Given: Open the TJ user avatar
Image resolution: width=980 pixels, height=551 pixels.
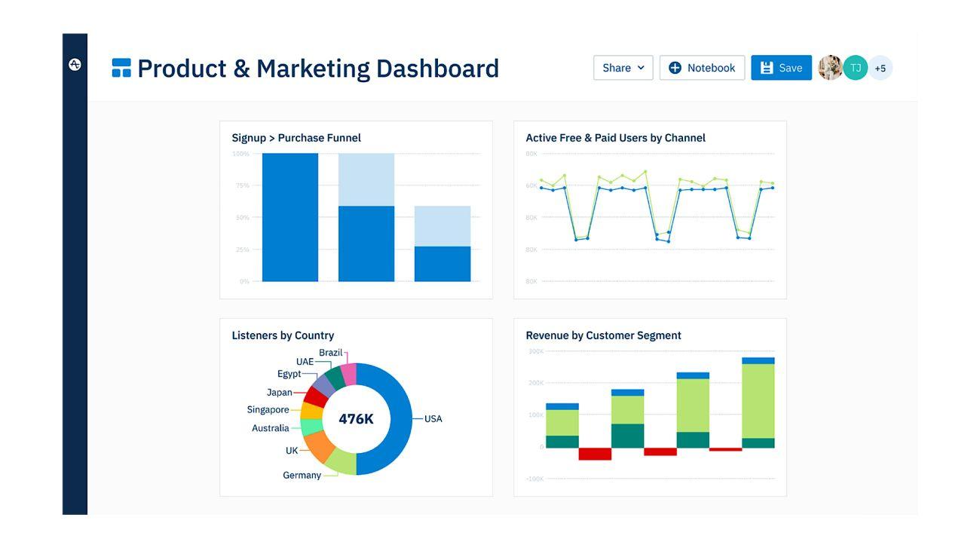Looking at the screenshot, I should [x=856, y=68].
